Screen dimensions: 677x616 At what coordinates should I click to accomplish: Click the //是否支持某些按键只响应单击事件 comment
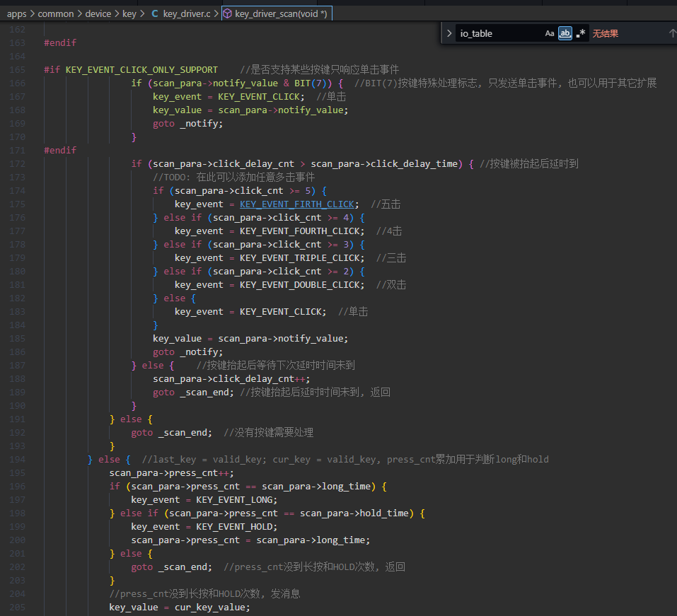pos(320,69)
